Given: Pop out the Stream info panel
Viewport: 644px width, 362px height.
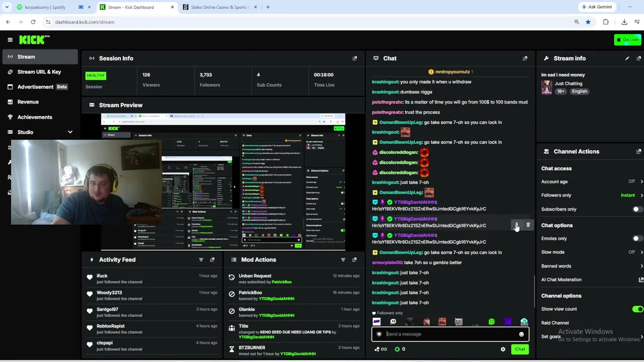Looking at the screenshot, I should pyautogui.click(x=639, y=58).
